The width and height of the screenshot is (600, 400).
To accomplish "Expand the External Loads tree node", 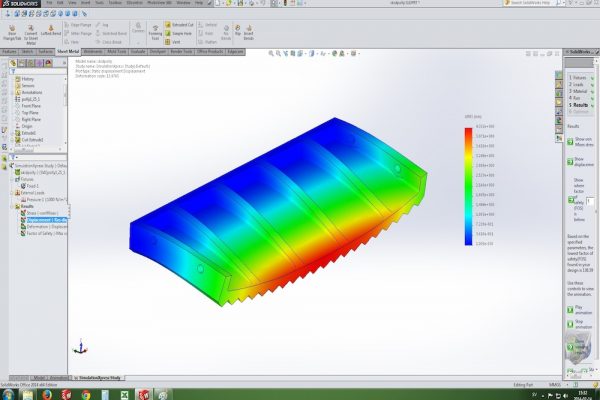I will [x=12, y=192].
